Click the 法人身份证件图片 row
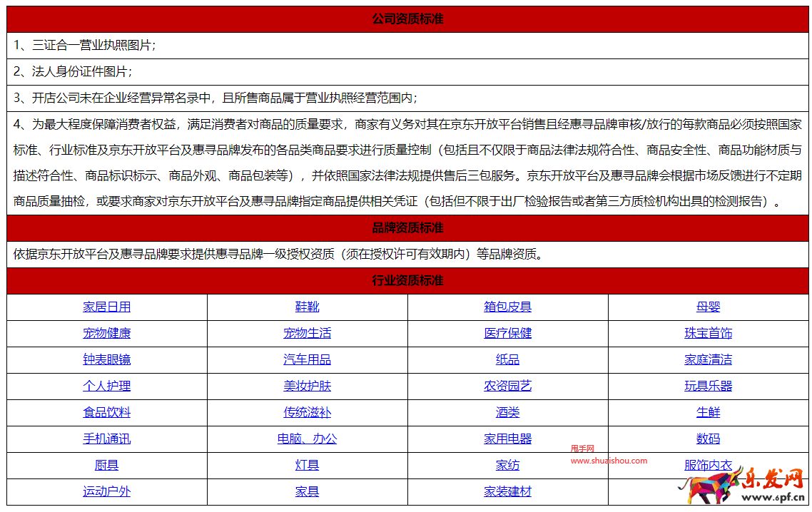 (407, 72)
